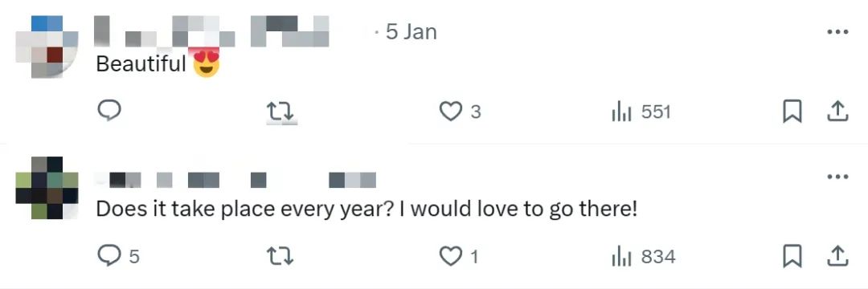
Task: Share the "Beautiful" tweet
Action: (x=837, y=112)
